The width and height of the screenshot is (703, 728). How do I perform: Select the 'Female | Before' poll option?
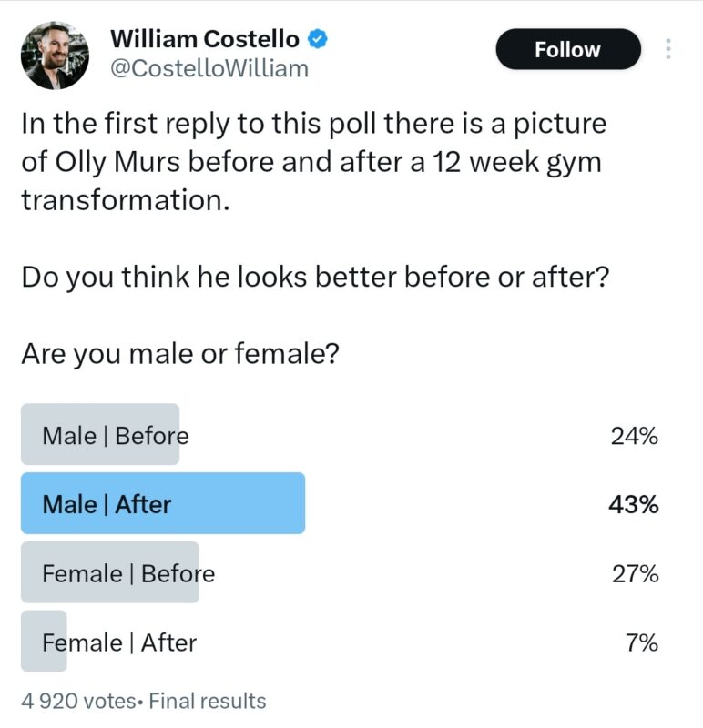(x=127, y=573)
